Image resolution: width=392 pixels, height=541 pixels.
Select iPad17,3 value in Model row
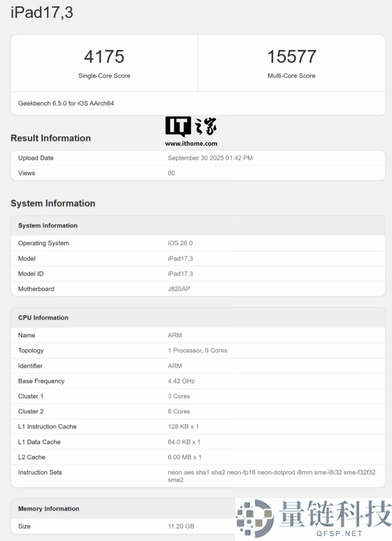(x=180, y=259)
